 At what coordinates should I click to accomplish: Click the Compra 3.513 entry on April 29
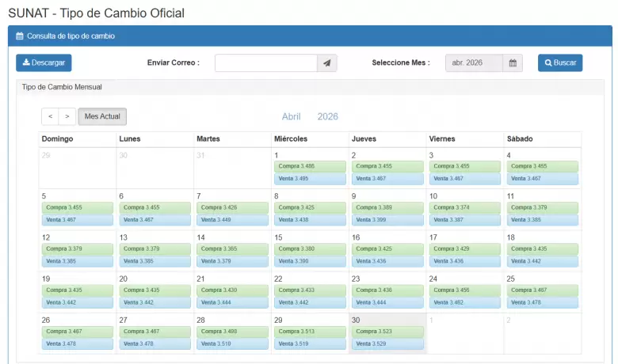pos(310,332)
